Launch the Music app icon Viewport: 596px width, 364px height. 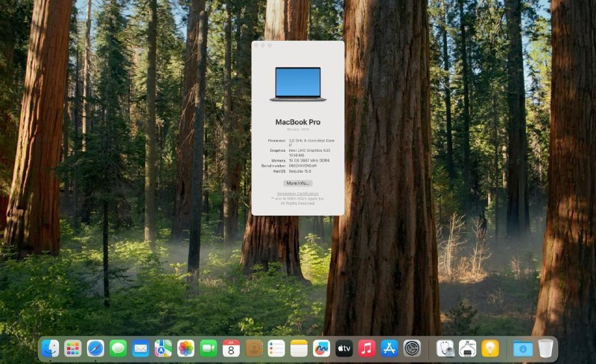(367, 348)
